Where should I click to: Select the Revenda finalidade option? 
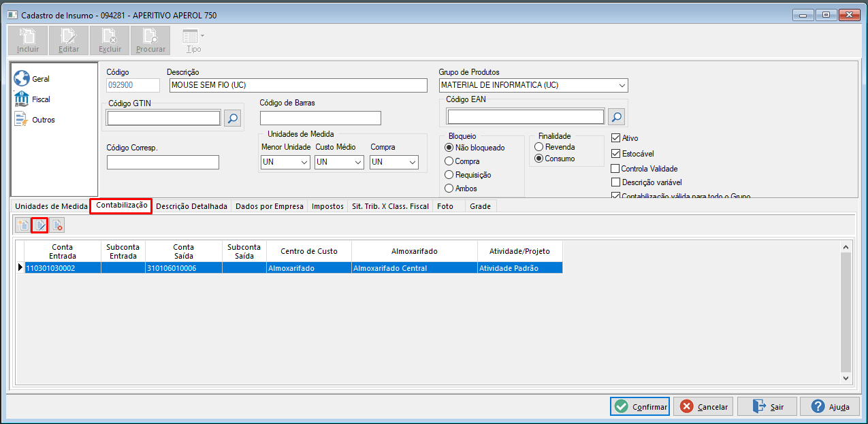point(555,147)
